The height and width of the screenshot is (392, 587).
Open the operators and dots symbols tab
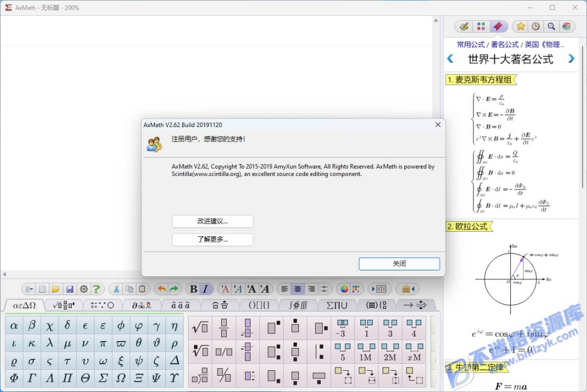tap(102, 305)
